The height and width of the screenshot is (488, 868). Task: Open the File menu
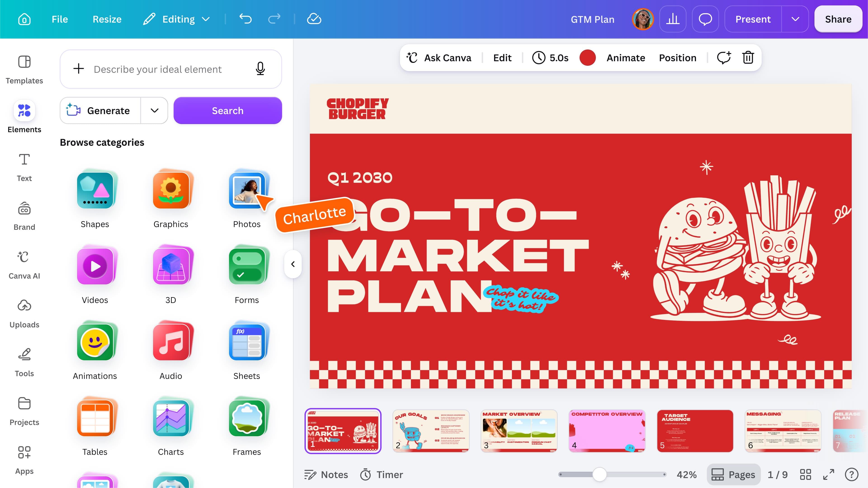60,19
